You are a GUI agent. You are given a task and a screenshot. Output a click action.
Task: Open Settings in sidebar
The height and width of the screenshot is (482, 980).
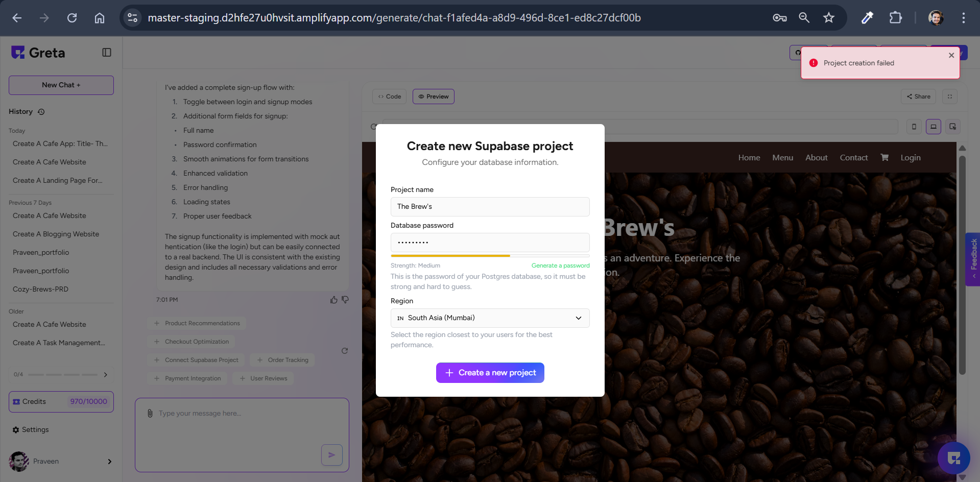pos(31,430)
